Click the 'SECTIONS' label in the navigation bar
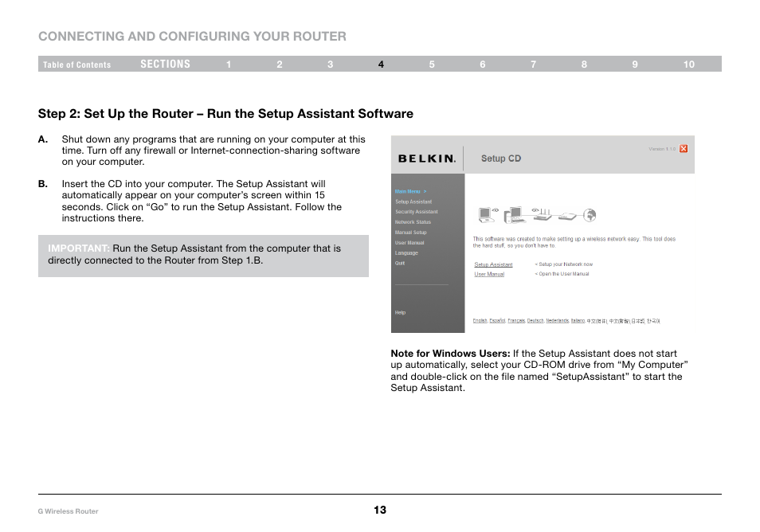The image size is (760, 532). 165,64
